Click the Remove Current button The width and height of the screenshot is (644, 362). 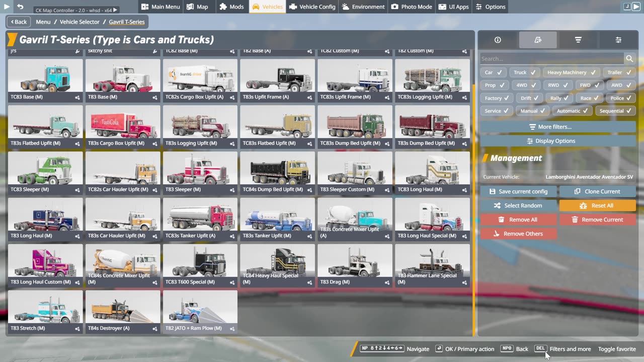click(x=598, y=220)
